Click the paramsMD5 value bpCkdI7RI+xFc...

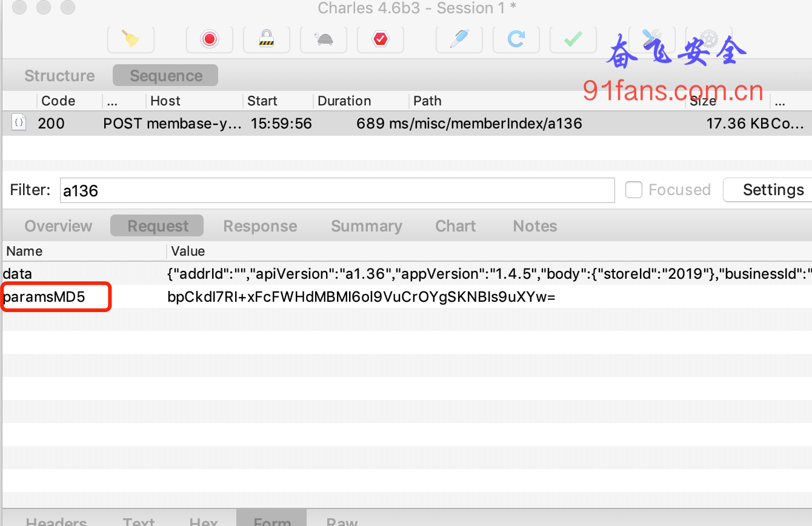tap(361, 297)
